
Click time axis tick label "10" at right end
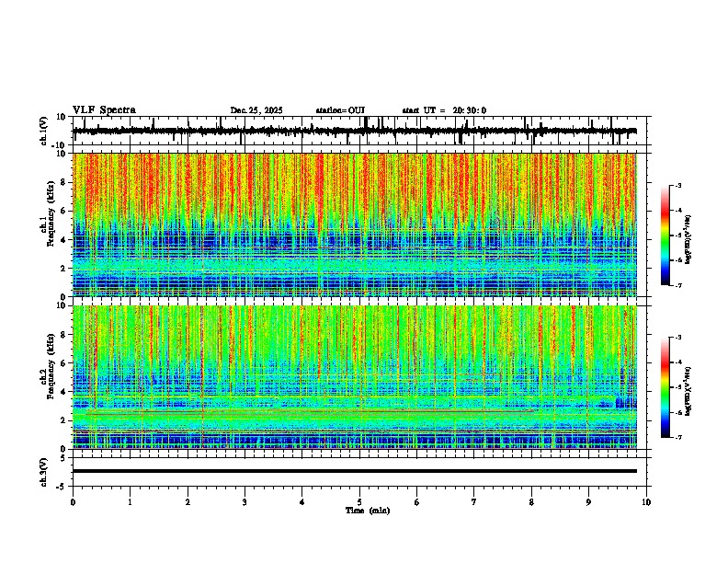646,502
